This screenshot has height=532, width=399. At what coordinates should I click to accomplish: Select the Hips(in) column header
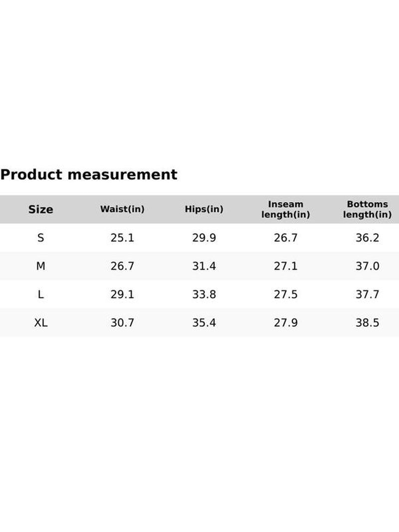pyautogui.click(x=204, y=210)
